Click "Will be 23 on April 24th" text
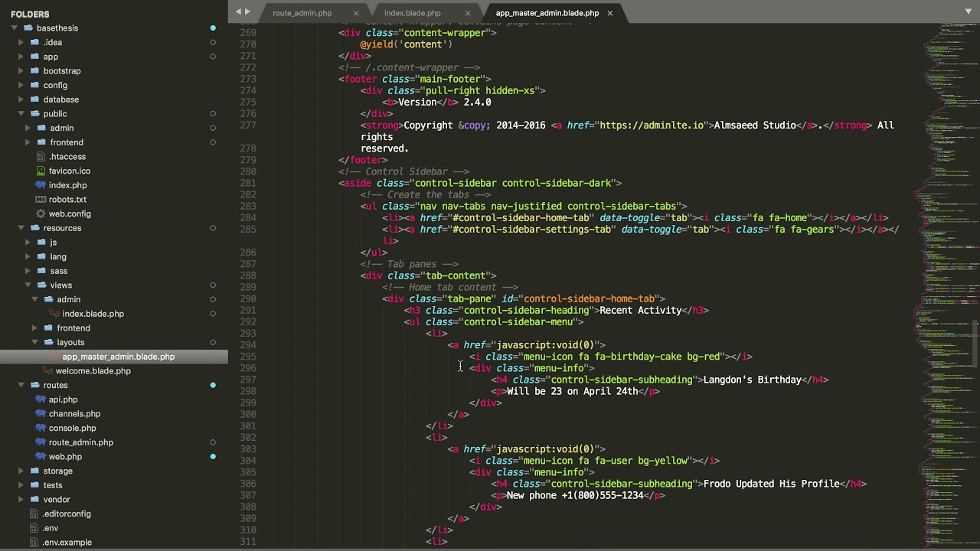The height and width of the screenshot is (551, 980). coord(572,391)
